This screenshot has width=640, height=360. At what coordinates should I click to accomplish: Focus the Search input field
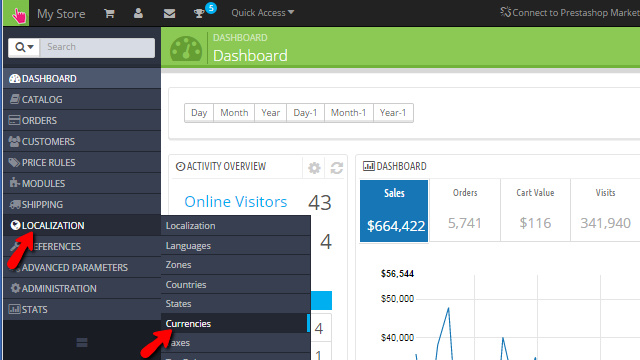click(x=97, y=47)
